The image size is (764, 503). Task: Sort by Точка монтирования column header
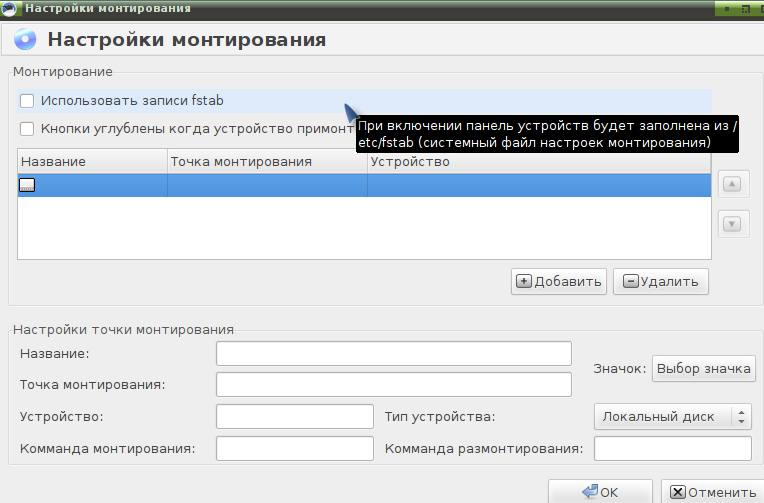[x=267, y=162]
